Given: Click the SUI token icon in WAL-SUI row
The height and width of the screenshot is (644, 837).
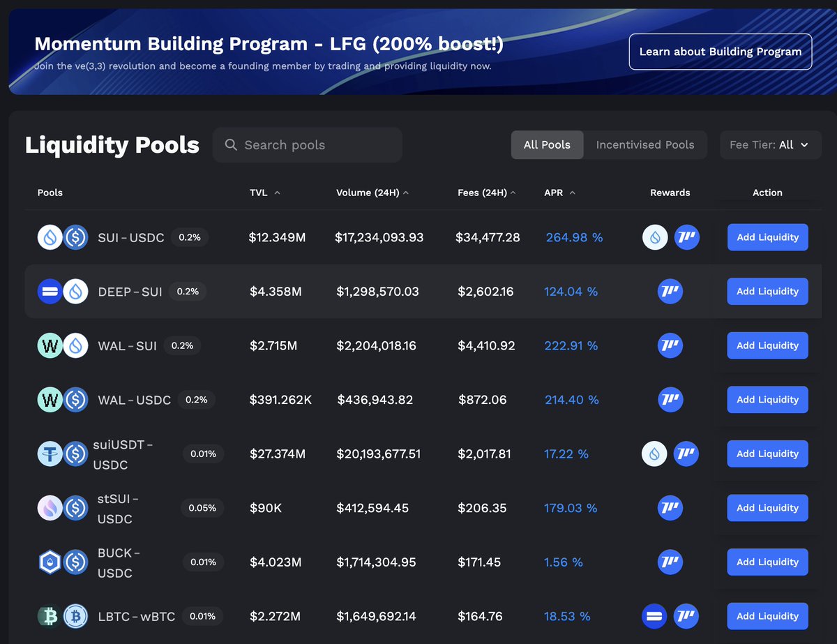Looking at the screenshot, I should tap(76, 345).
